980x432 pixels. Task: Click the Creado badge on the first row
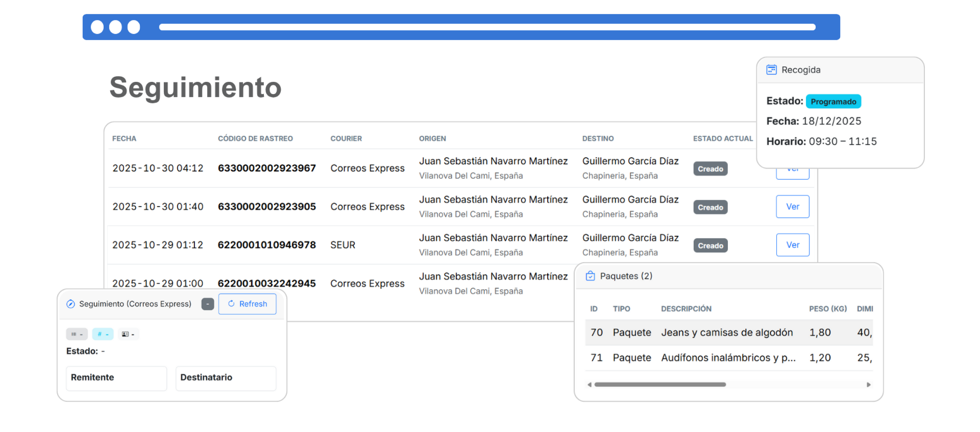tap(710, 169)
